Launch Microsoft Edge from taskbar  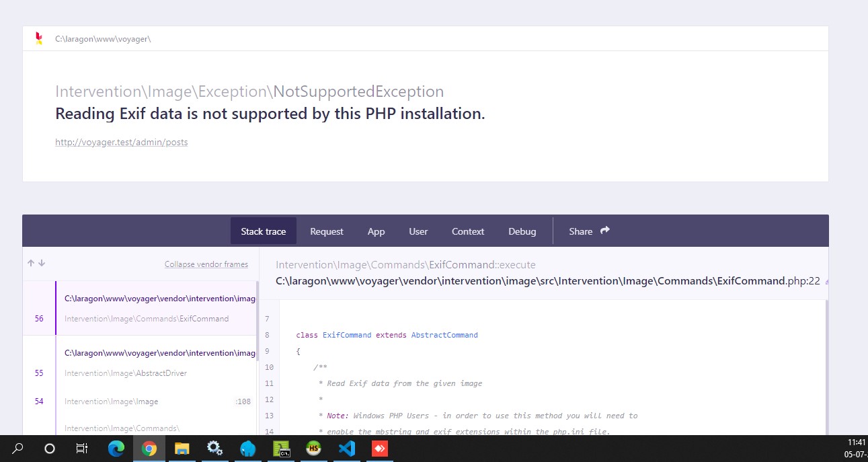pos(116,449)
